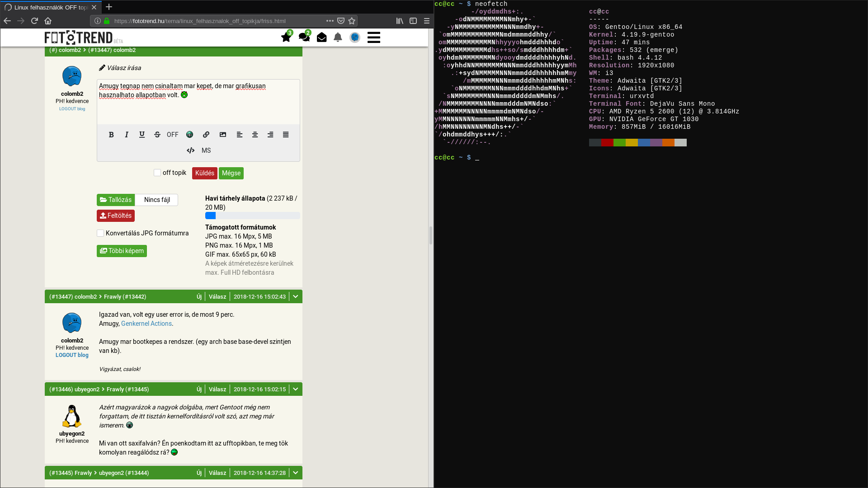
Task: Apply Underline formatting in editor
Action: click(x=142, y=135)
